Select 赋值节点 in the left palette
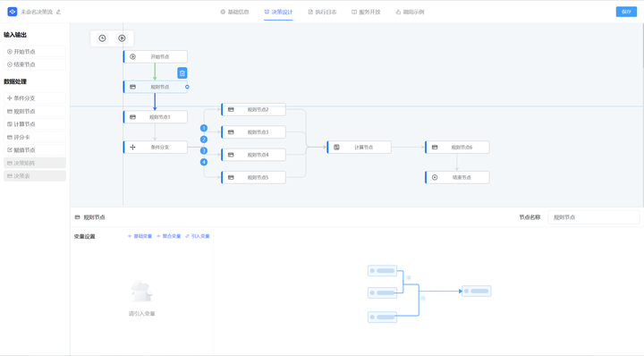 pos(35,150)
